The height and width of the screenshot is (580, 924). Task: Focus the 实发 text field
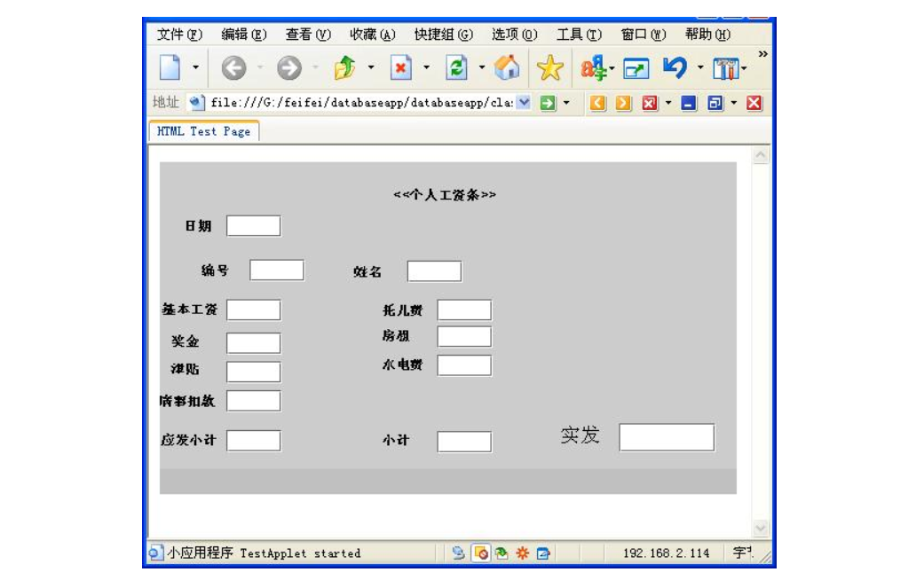666,437
